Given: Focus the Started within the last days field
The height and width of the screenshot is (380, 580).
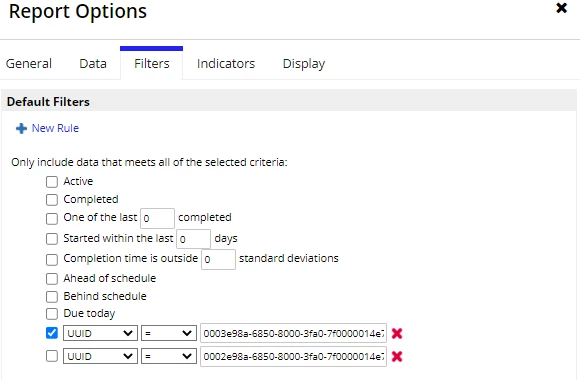Looking at the screenshot, I should pos(193,239).
